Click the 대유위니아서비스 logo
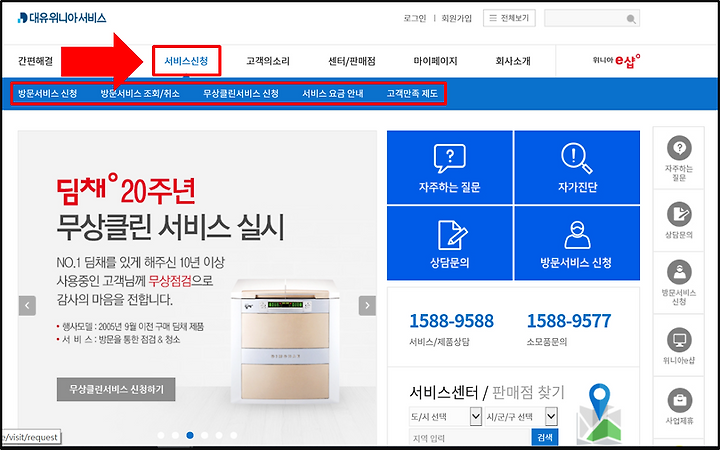720x450 pixels. pos(62,18)
